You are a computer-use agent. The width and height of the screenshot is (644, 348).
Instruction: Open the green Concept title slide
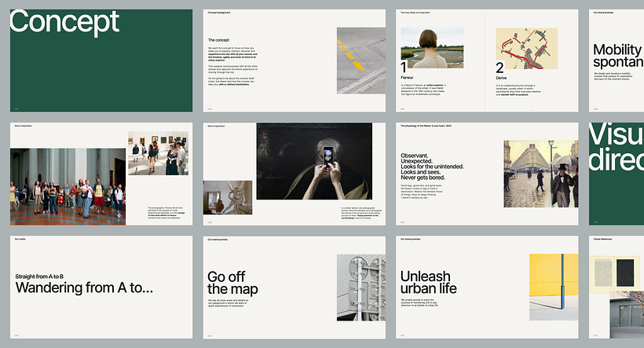(101, 60)
